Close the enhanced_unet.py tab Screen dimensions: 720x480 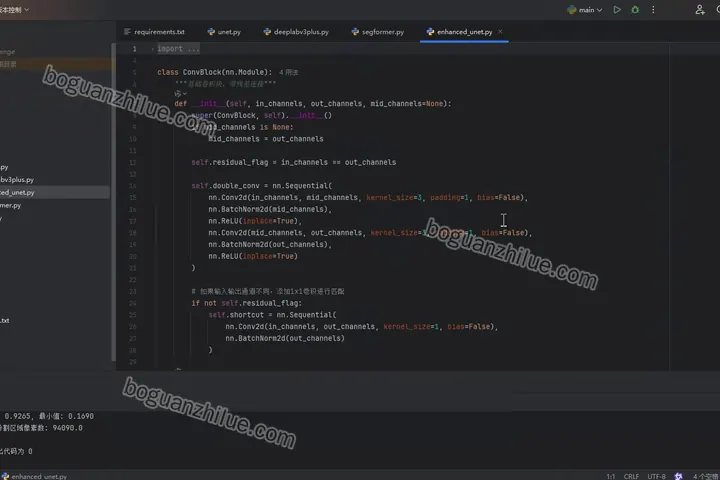[x=500, y=32]
